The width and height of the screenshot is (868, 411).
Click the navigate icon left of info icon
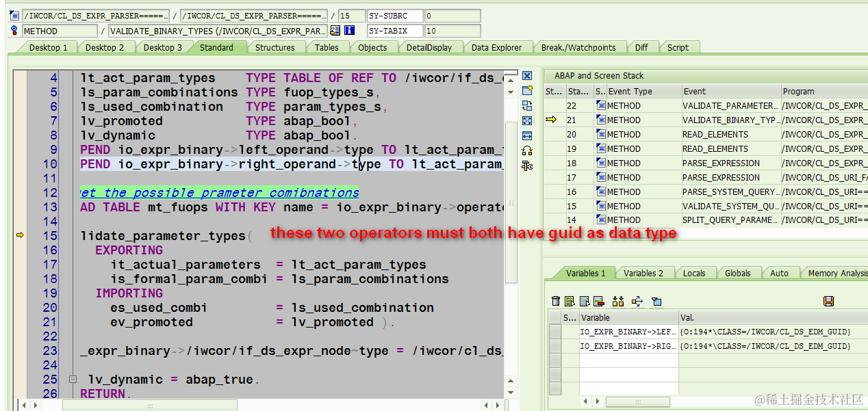click(335, 31)
